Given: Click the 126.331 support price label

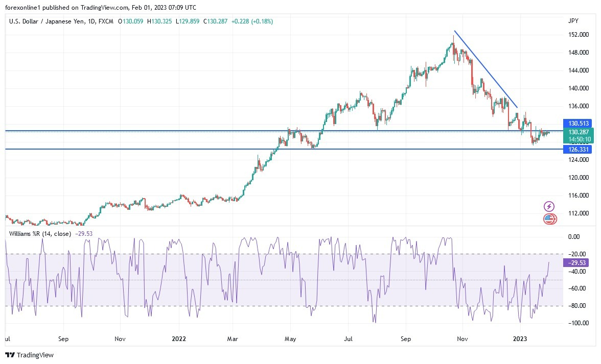Looking at the screenshot, I should pyautogui.click(x=579, y=150).
